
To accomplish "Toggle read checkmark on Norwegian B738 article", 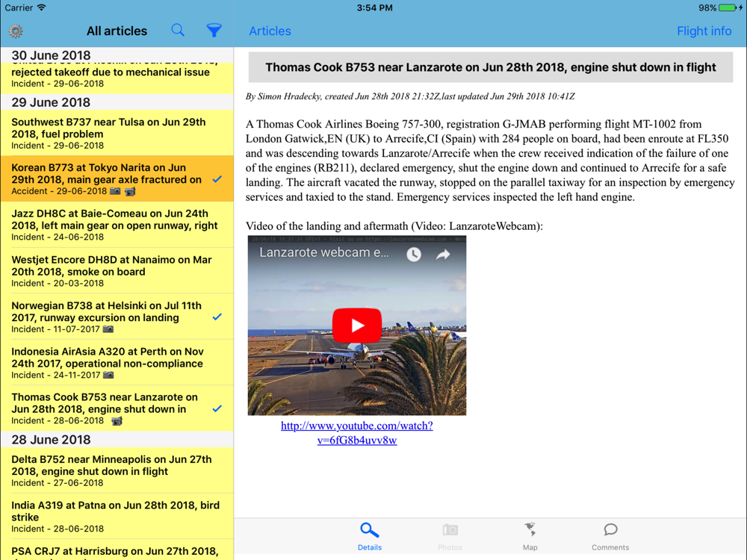I will point(217,317).
